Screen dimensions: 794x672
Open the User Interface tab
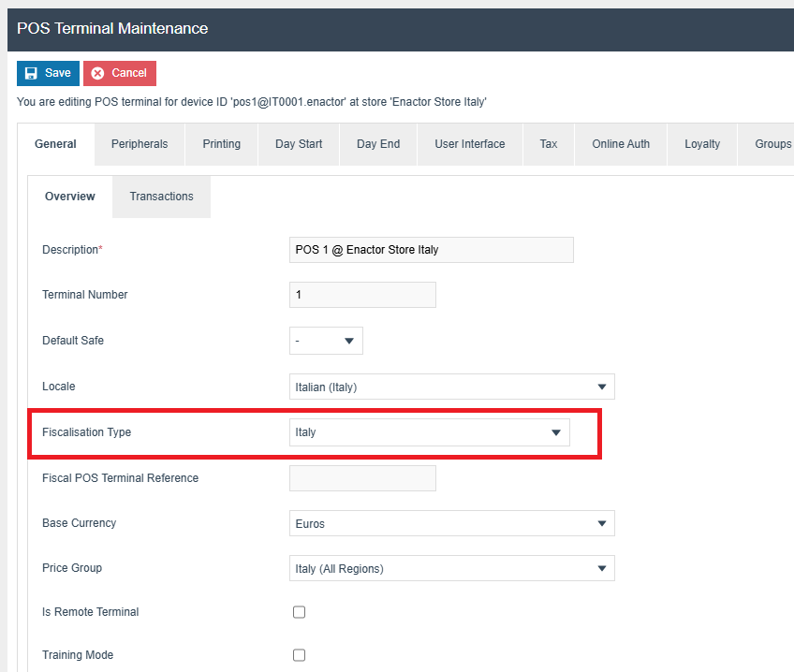click(469, 144)
